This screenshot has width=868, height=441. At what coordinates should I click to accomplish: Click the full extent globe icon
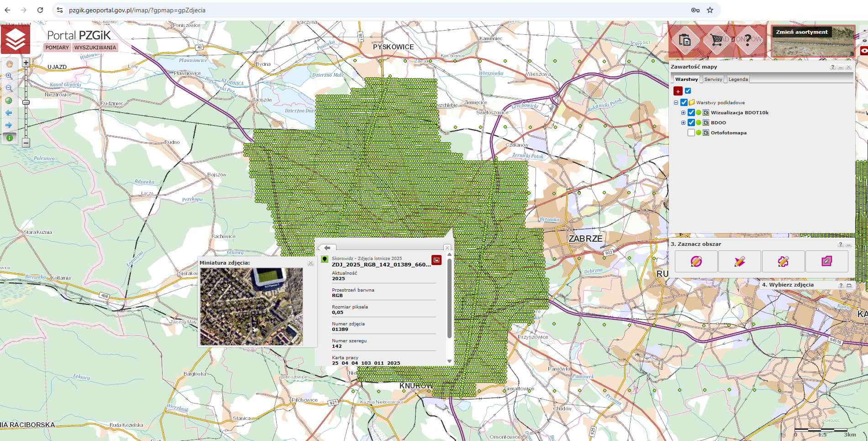point(9,101)
